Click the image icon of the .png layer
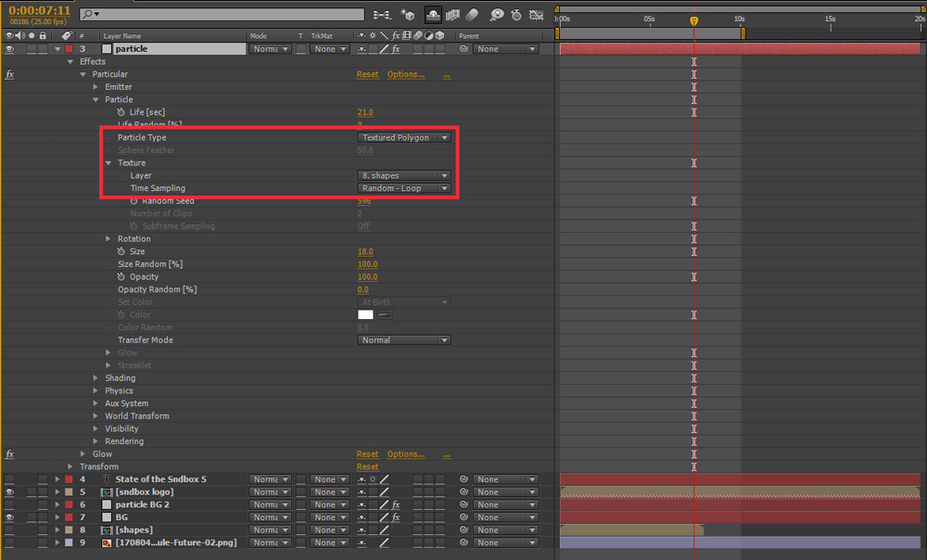Image resolution: width=927 pixels, height=560 pixels. [x=107, y=543]
